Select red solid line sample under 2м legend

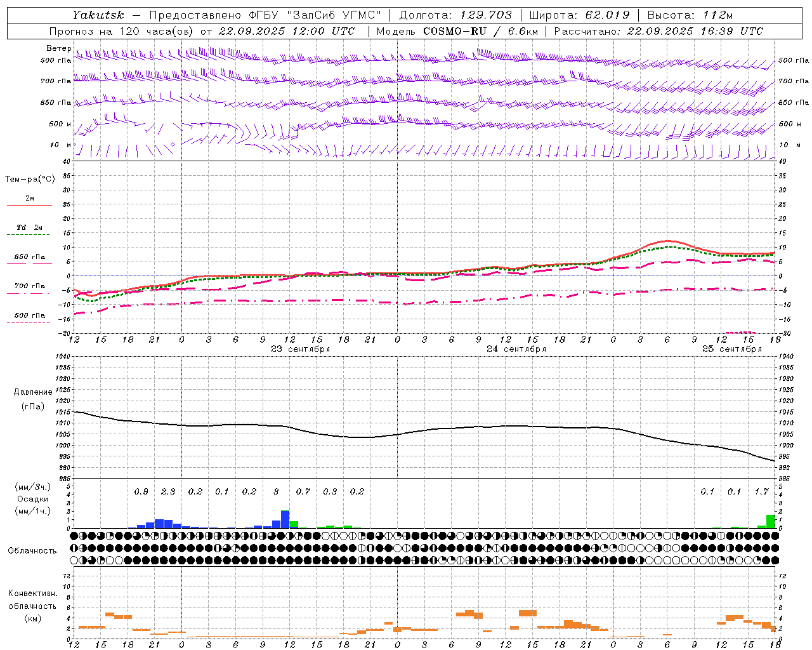point(29,205)
